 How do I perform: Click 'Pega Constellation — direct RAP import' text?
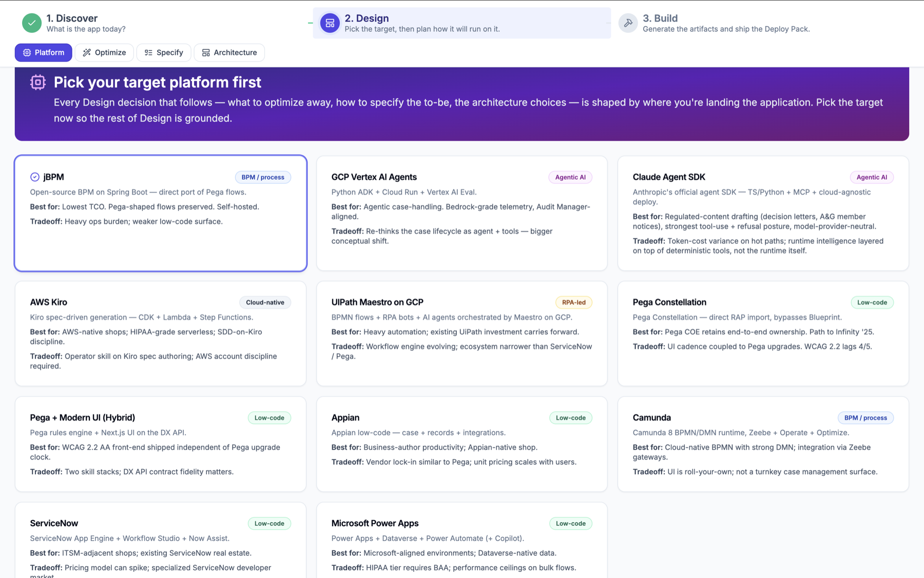pyautogui.click(x=737, y=317)
